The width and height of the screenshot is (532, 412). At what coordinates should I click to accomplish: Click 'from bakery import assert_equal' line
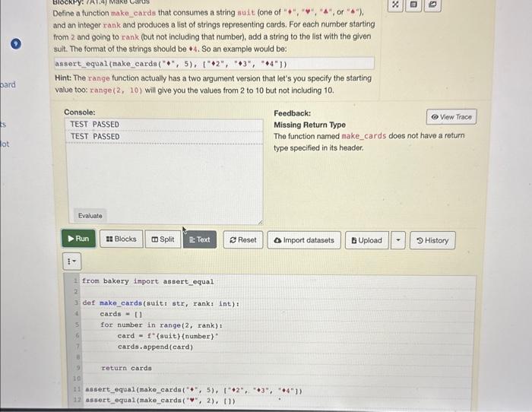pyautogui.click(x=148, y=281)
